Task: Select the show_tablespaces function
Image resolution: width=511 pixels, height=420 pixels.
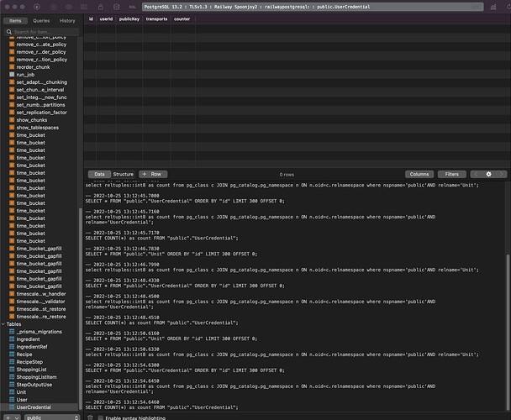Action: pos(38,128)
